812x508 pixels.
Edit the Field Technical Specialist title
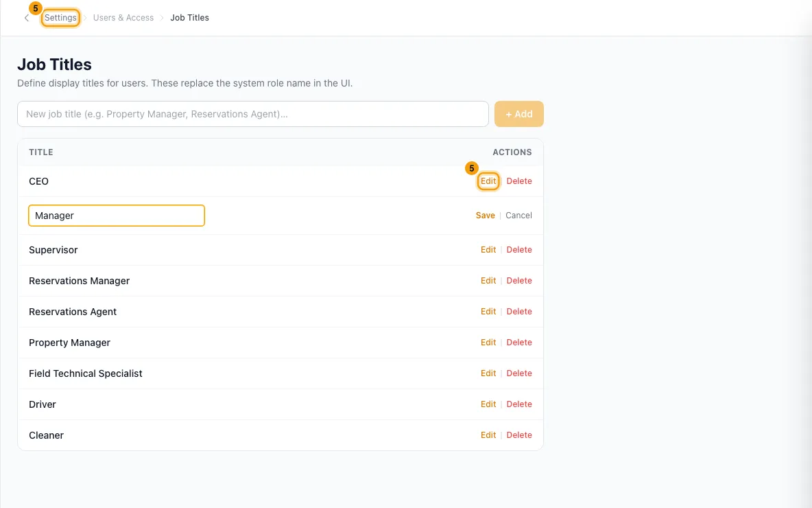pyautogui.click(x=488, y=373)
